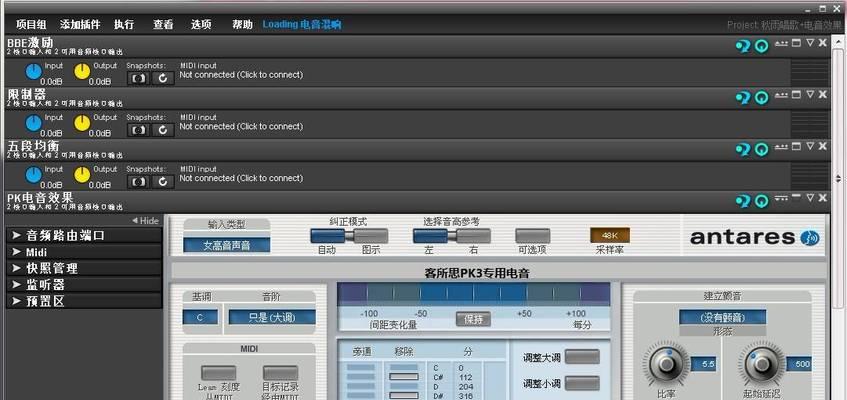This screenshot has width=847, height=400.
Task: Restore snapshot using BBE激励 reload icon
Action: pyautogui.click(x=163, y=78)
